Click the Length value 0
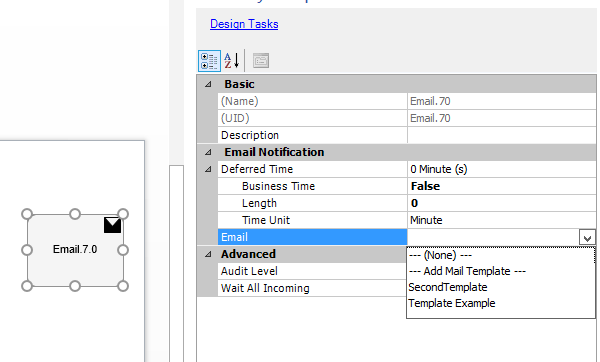The image size is (600, 362). pos(502,203)
